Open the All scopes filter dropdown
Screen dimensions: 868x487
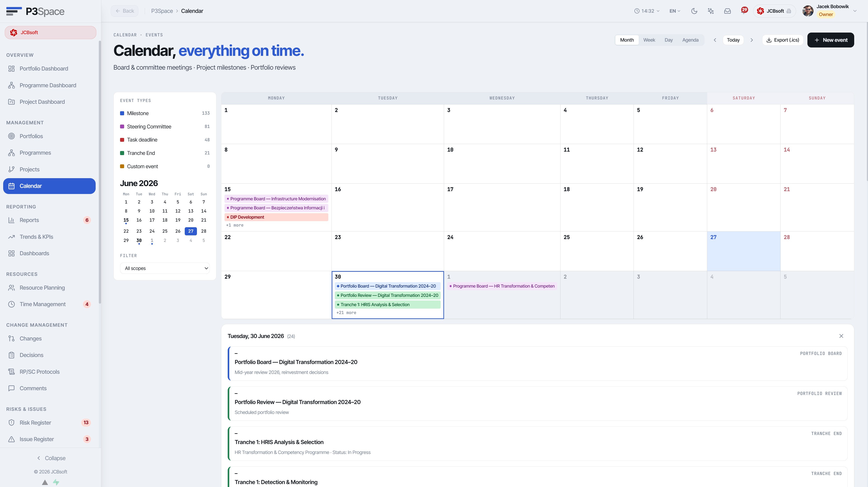(165, 268)
